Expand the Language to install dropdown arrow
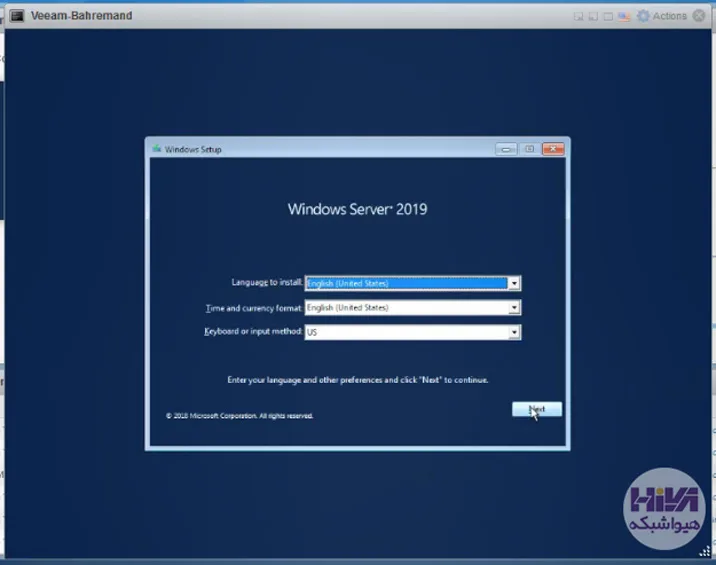The height and width of the screenshot is (565, 716). point(514,283)
